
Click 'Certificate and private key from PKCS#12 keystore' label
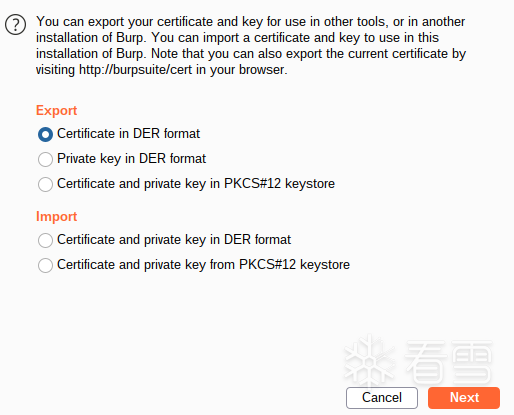[x=203, y=265]
